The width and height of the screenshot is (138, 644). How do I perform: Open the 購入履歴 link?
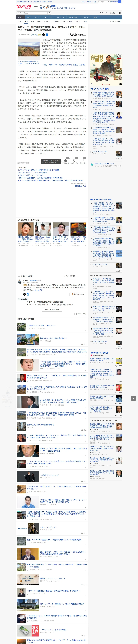click(112, 13)
